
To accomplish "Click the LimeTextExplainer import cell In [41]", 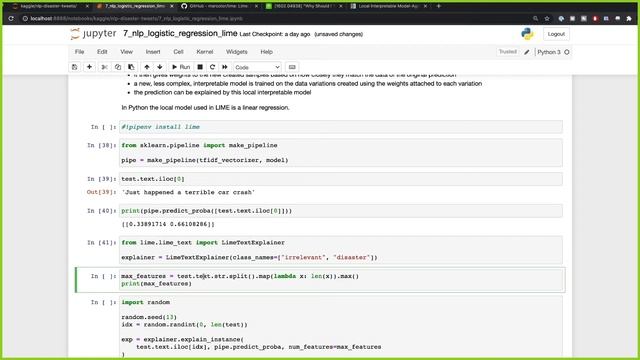I will [x=341, y=250].
